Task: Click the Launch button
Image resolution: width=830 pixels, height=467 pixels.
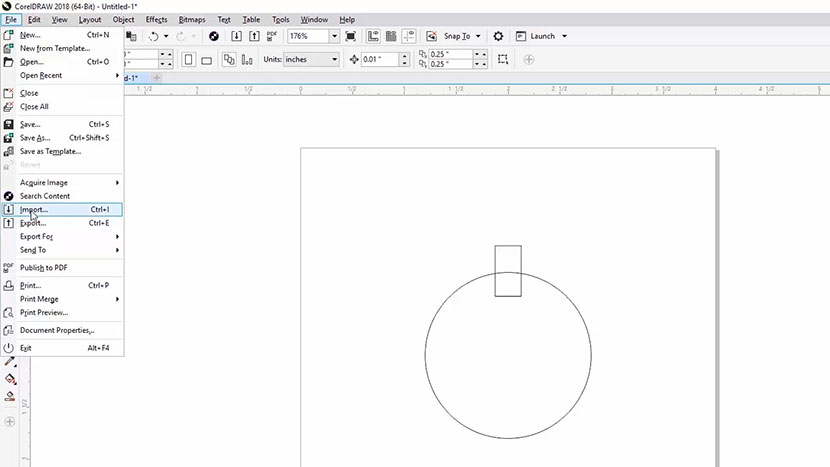Action: point(542,36)
